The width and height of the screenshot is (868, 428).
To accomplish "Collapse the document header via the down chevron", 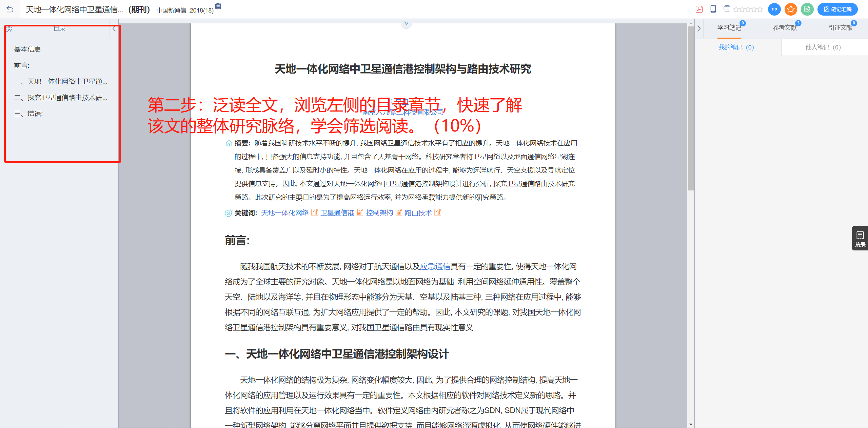I will (406, 23).
